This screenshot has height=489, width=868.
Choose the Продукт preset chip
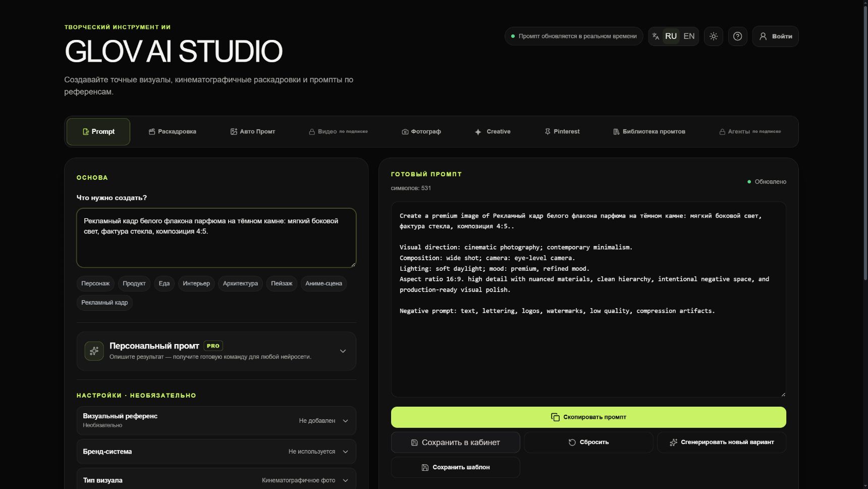tap(134, 283)
